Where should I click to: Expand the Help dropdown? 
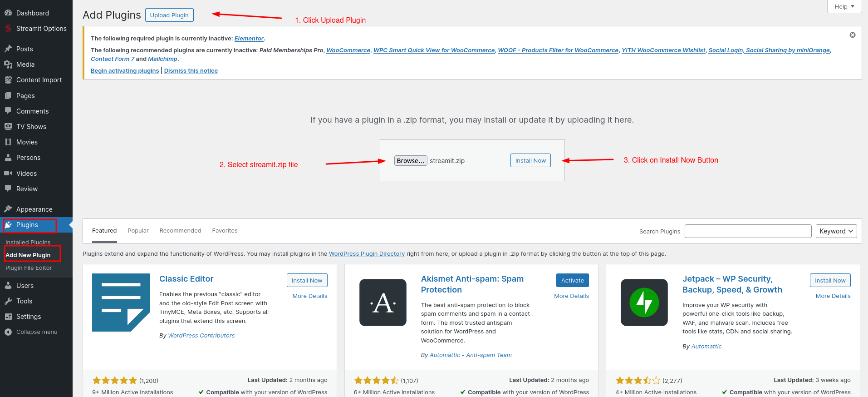pos(844,6)
